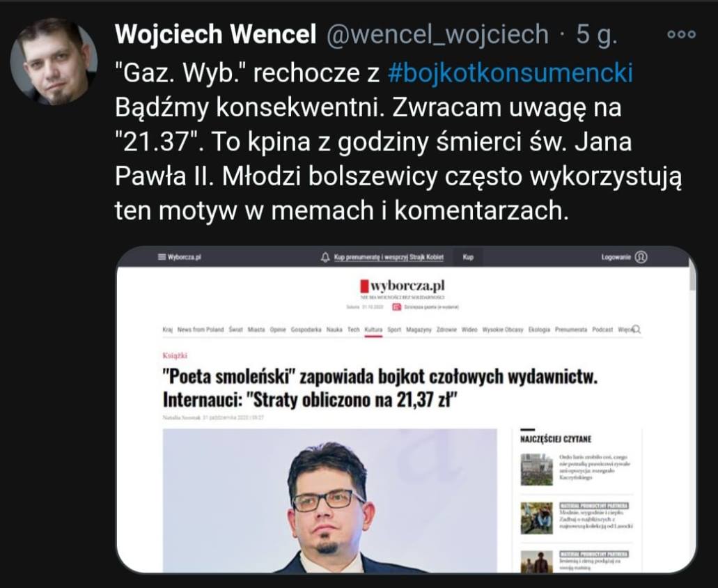Select the Kultura tab in navigation
This screenshot has width=718, height=588.
pyautogui.click(x=373, y=330)
